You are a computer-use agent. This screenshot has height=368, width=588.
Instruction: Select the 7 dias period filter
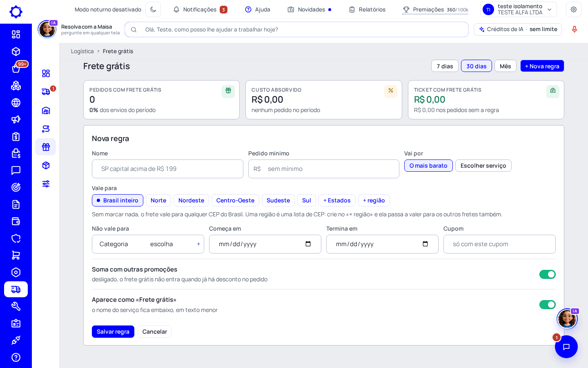pos(445,66)
